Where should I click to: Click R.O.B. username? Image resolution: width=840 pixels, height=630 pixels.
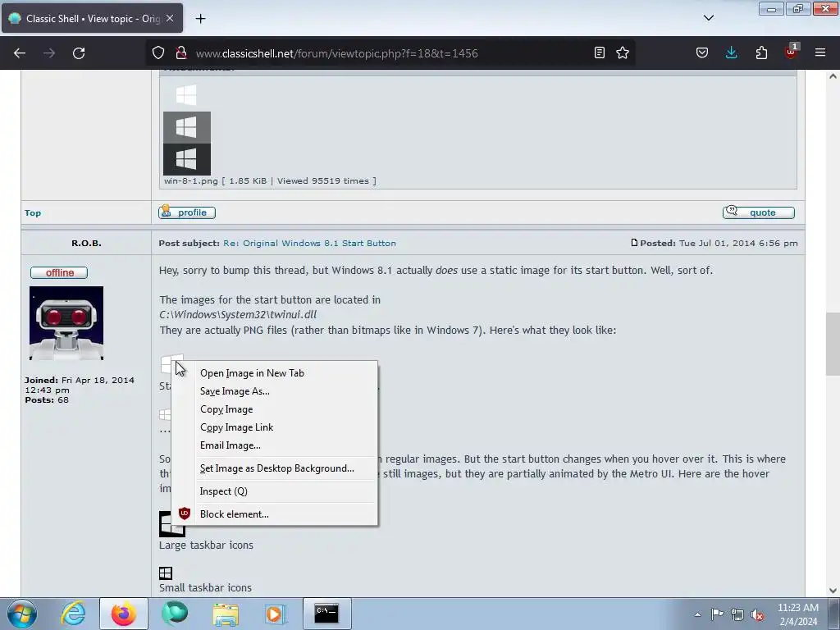click(86, 243)
